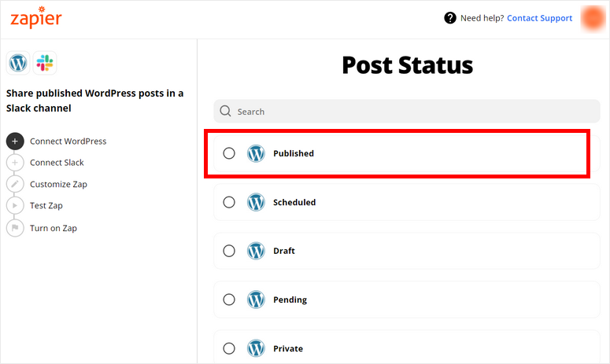
Task: Click the Pending label text
Action: pyautogui.click(x=290, y=300)
